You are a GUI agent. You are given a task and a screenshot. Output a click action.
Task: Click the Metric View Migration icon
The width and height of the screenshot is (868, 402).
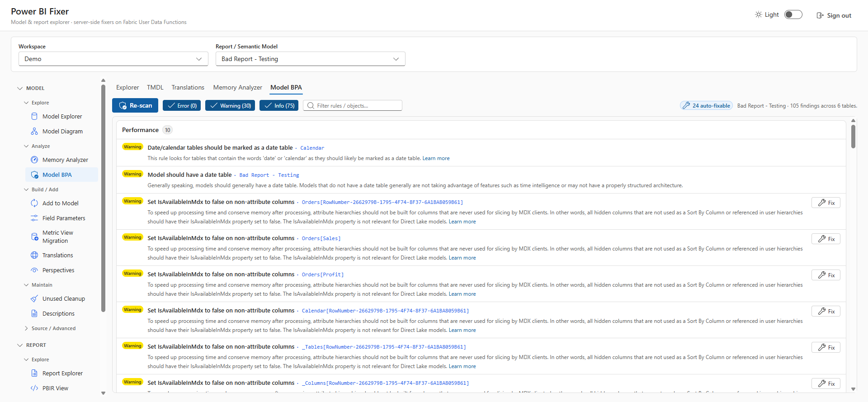(x=34, y=237)
